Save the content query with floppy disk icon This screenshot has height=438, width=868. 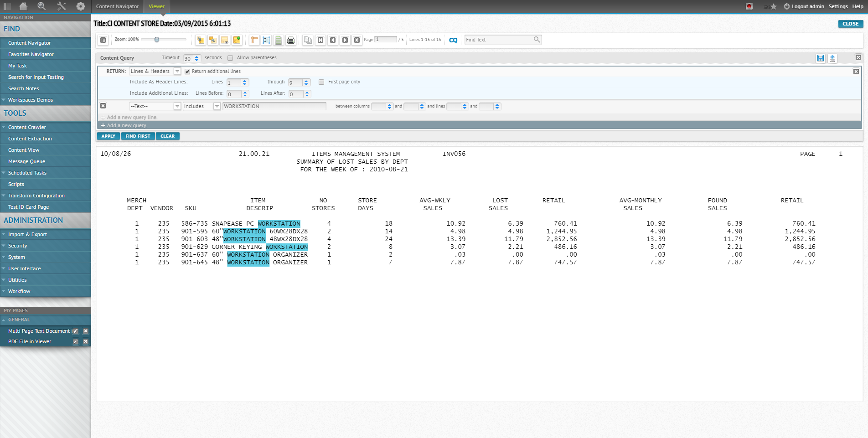821,58
